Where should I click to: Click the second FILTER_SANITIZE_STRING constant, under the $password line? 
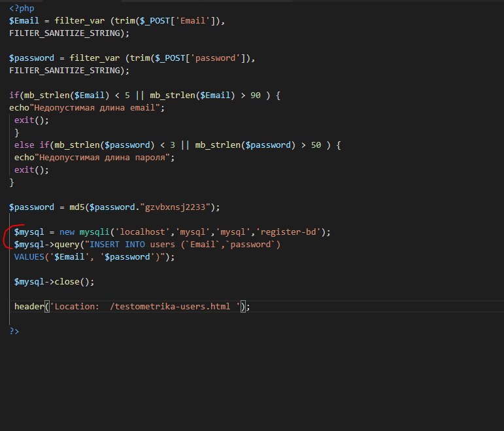(65, 71)
